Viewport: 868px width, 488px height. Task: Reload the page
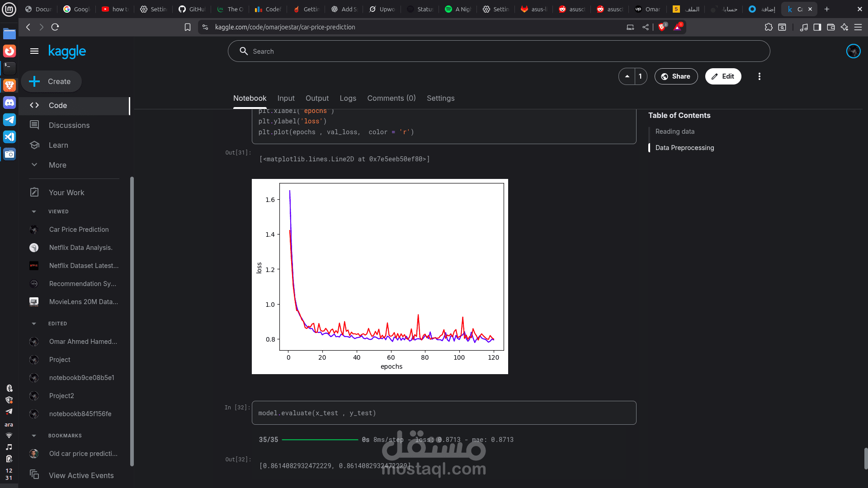(55, 27)
